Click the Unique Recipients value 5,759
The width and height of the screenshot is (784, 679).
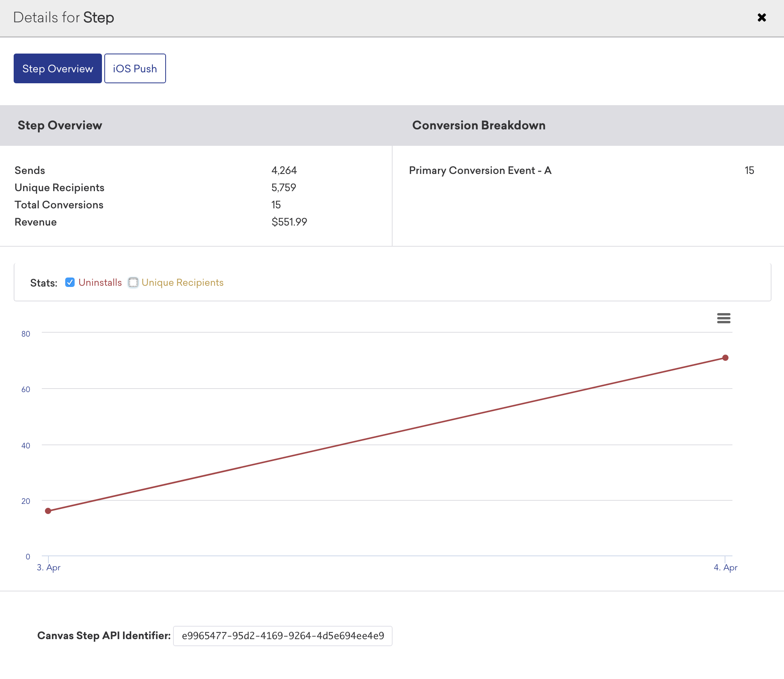tap(284, 188)
